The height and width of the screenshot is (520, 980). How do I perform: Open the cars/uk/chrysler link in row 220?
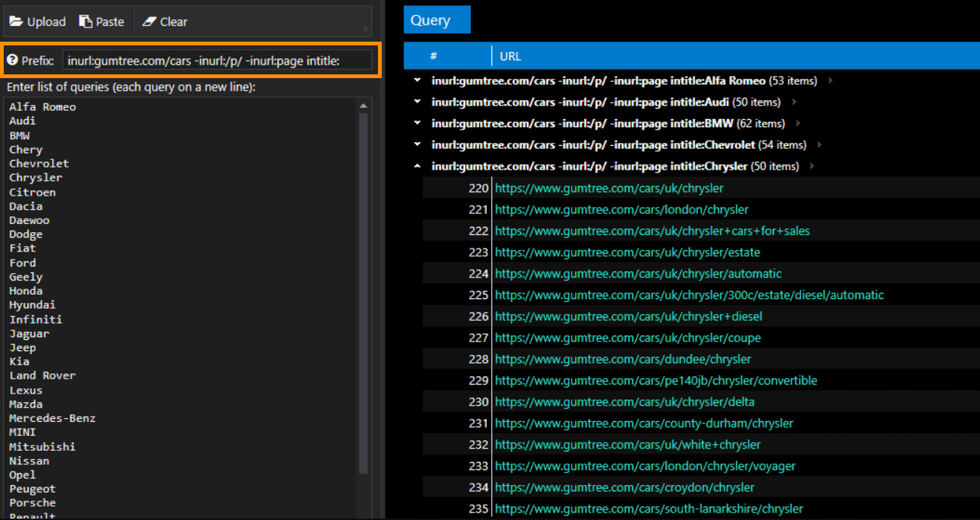click(x=609, y=188)
